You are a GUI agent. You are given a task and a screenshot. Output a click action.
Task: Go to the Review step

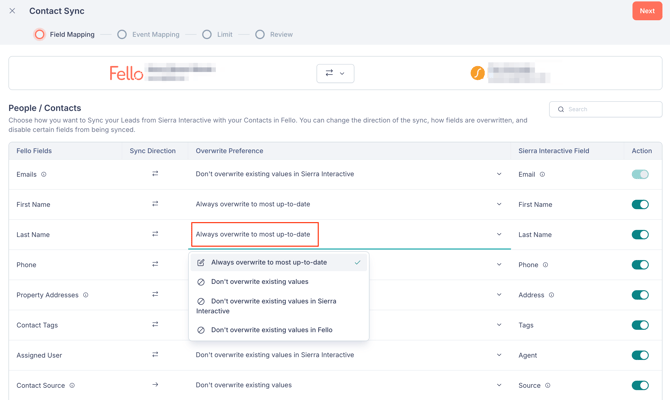[274, 35]
